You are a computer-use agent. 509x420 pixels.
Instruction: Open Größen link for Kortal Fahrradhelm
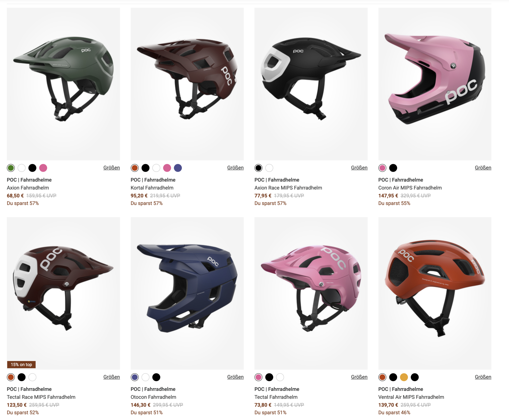click(235, 168)
